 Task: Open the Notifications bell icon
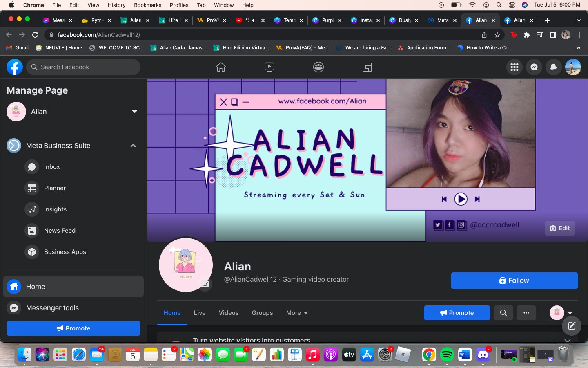coord(554,67)
